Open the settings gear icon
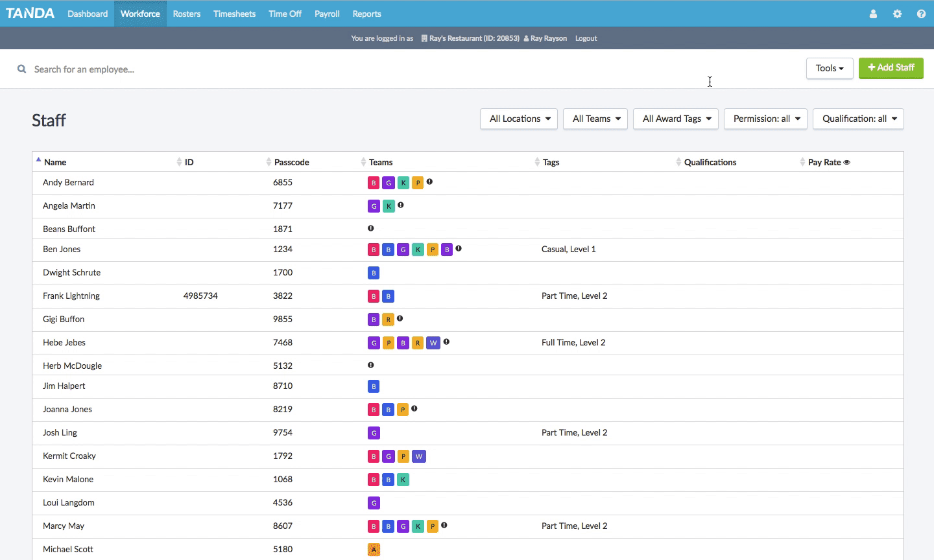The width and height of the screenshot is (934, 560). [x=897, y=14]
